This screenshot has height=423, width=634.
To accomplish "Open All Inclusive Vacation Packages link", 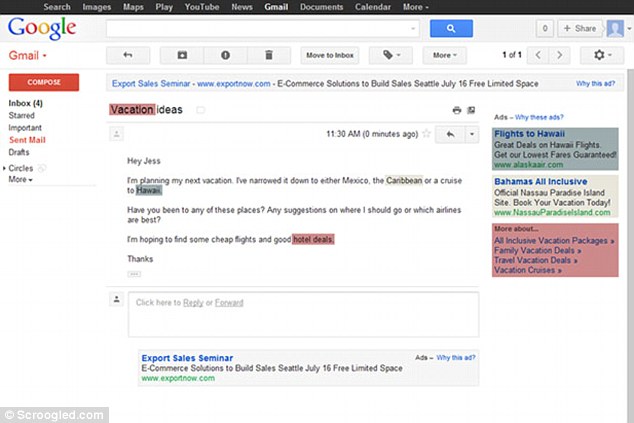I will click(x=554, y=241).
